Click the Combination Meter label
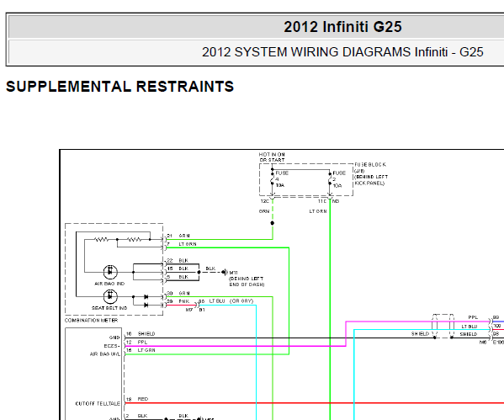 (91, 321)
